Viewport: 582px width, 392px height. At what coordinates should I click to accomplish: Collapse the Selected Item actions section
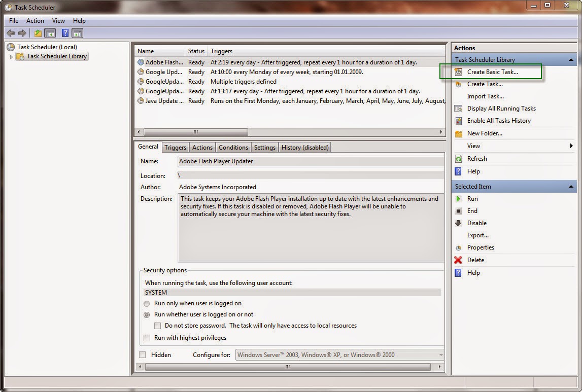tap(571, 187)
